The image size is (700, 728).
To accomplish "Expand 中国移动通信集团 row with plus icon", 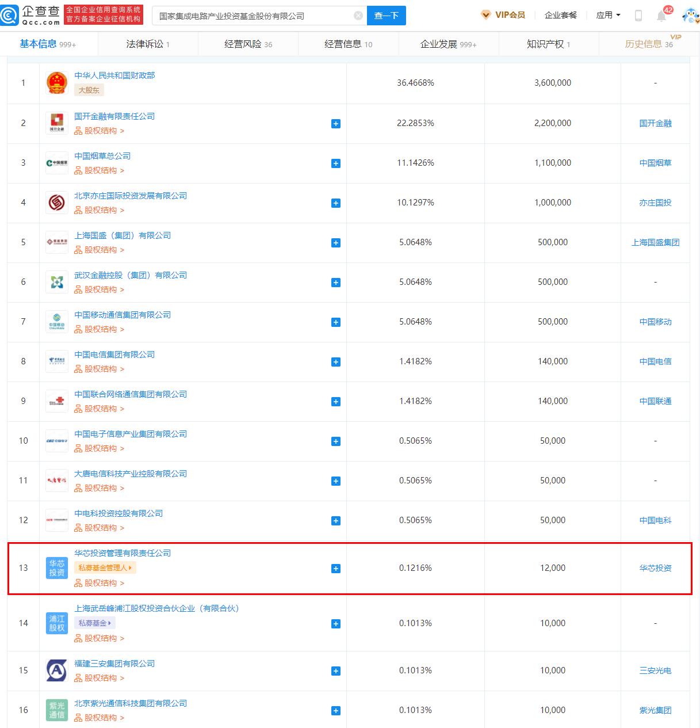I will 336,322.
